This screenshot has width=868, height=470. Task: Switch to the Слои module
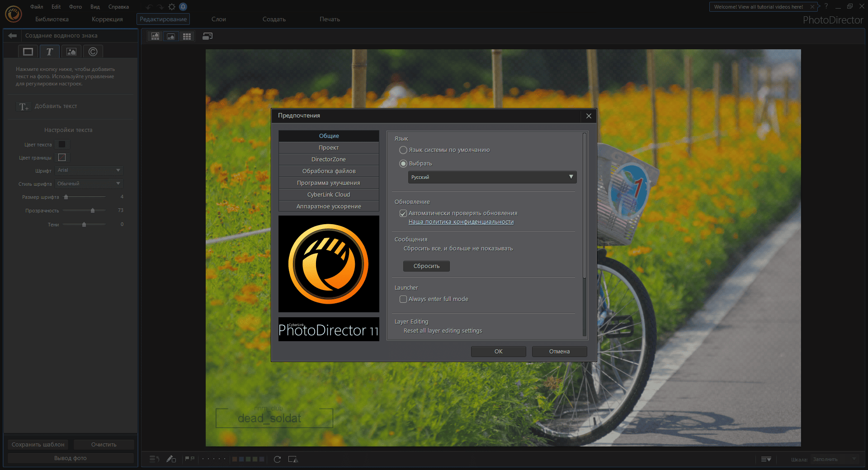(x=219, y=19)
